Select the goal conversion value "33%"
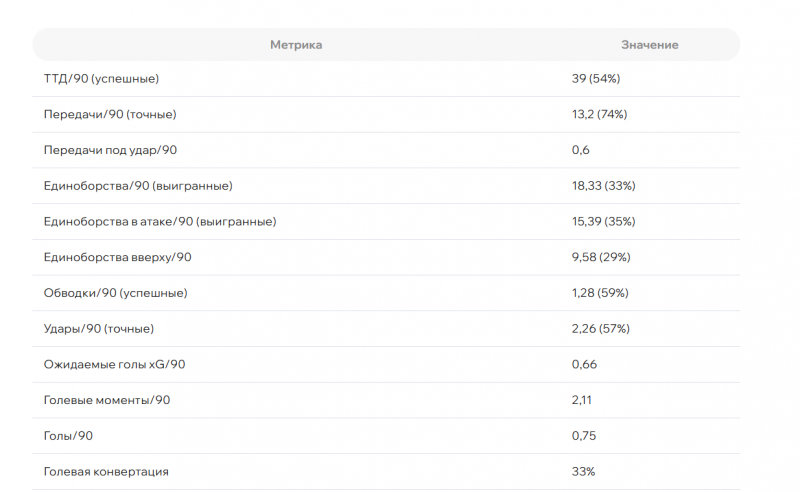The height and width of the screenshot is (492, 800). [583, 471]
